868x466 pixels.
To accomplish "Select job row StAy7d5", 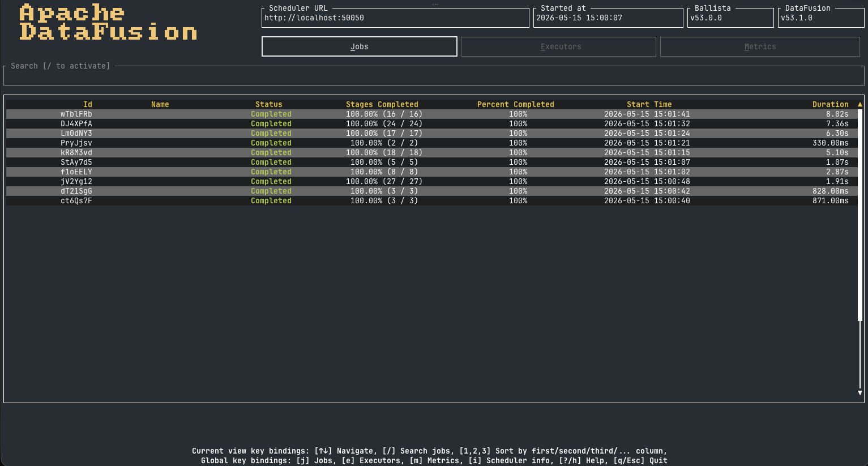I will pos(431,162).
